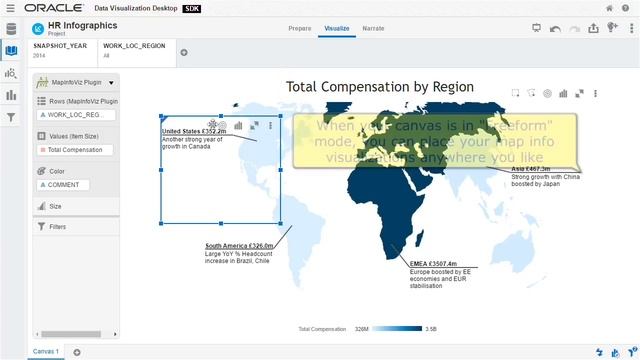Click the HR Infographics project icon
Screen dimensions: 640x360
click(38, 29)
